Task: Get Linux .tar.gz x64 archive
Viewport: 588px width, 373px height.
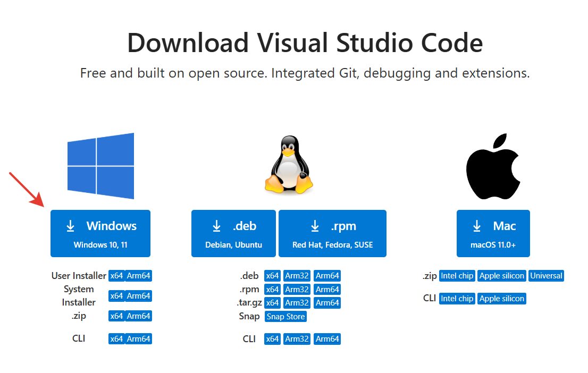Action: pos(272,302)
